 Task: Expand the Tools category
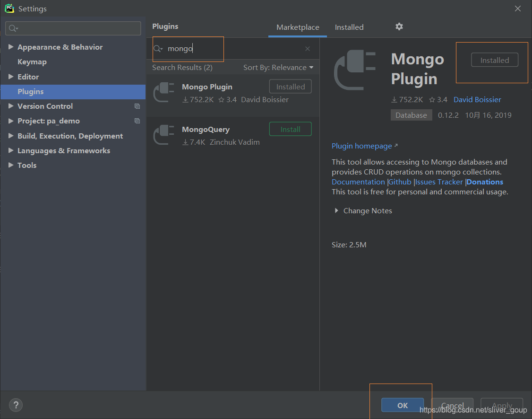(x=11, y=165)
